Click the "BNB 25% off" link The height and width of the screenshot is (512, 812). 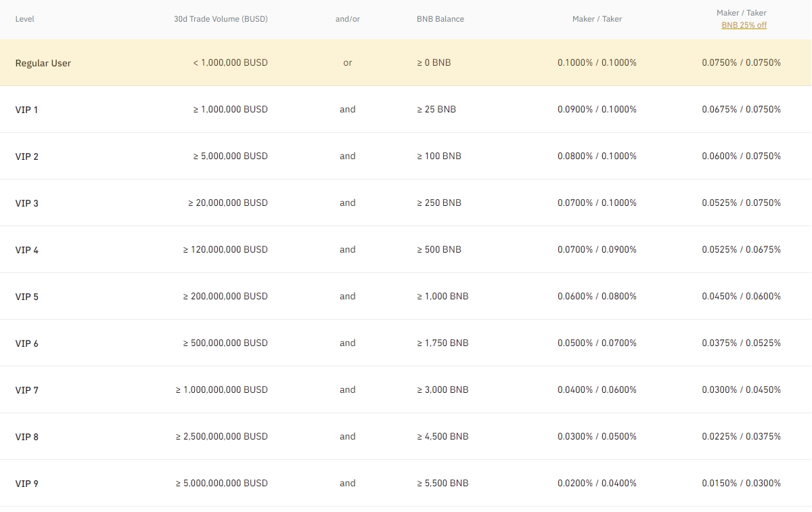(x=744, y=25)
